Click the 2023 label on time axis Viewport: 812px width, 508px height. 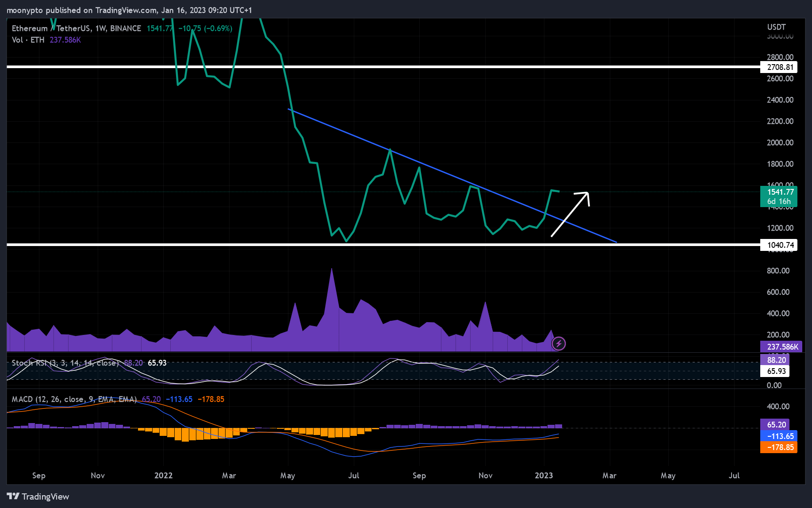pos(544,475)
